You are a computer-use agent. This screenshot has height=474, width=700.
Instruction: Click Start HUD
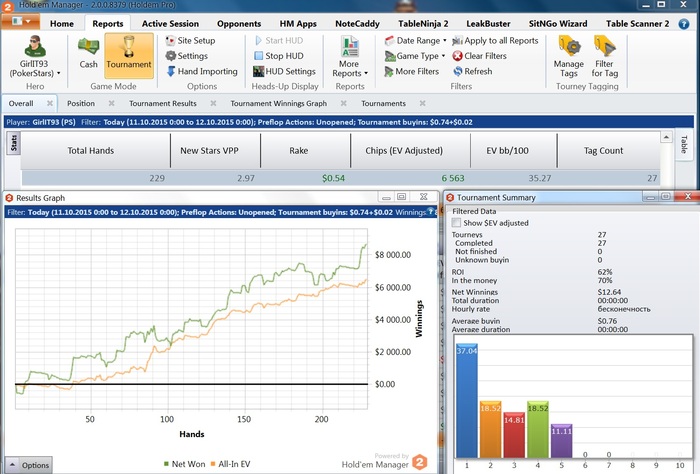(279, 41)
